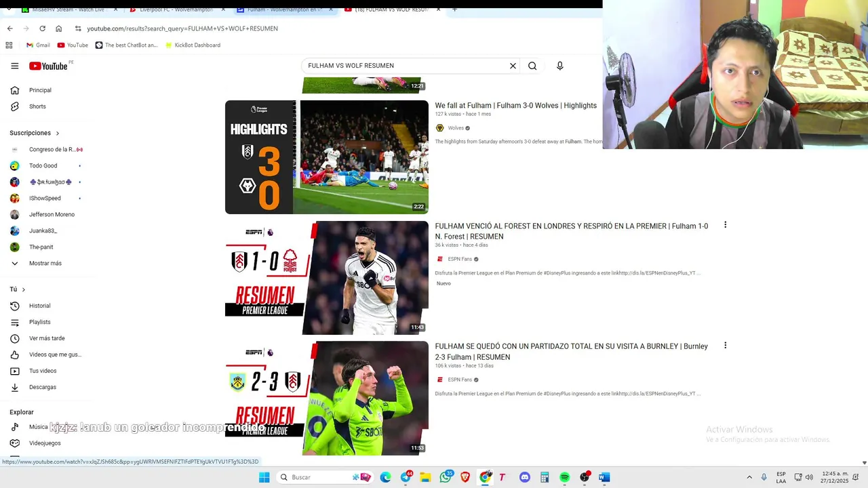This screenshot has height=488, width=868.
Task: Open 'The best ChatBot an...' bookmark
Action: 126,45
